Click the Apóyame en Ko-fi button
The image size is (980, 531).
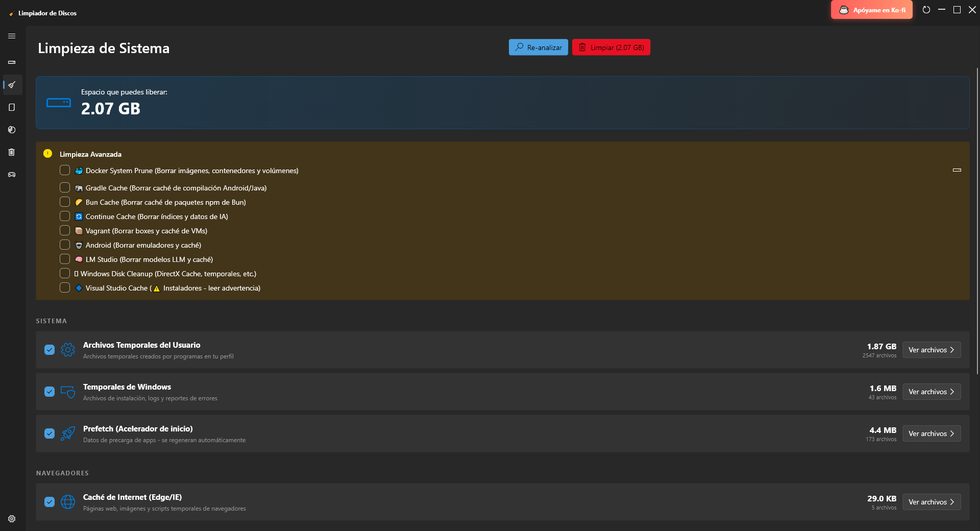point(871,10)
